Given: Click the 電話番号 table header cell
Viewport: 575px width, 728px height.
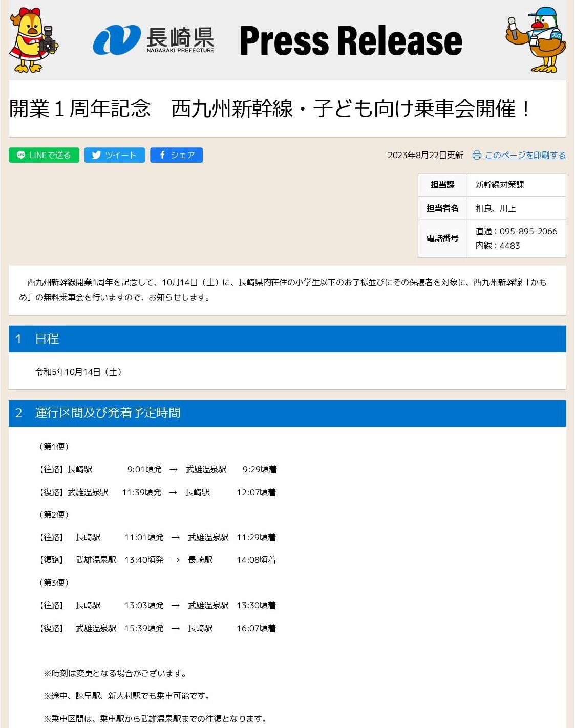Looking at the screenshot, I should pyautogui.click(x=442, y=238).
